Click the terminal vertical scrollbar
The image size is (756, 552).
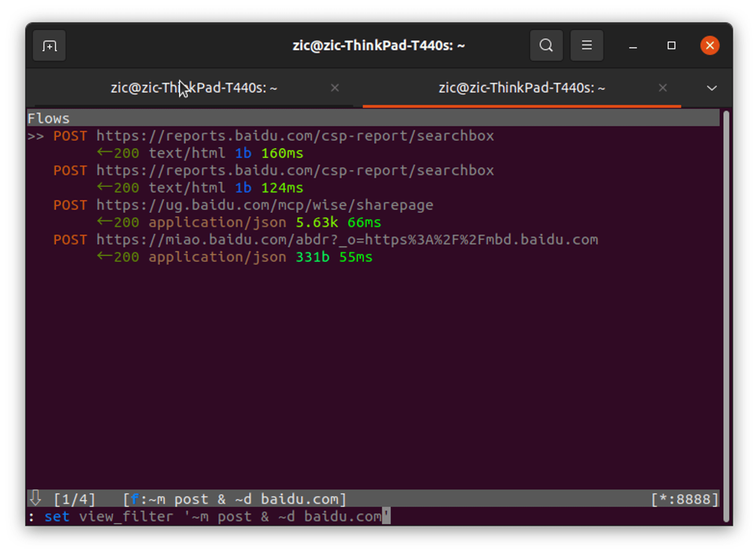[725, 316]
